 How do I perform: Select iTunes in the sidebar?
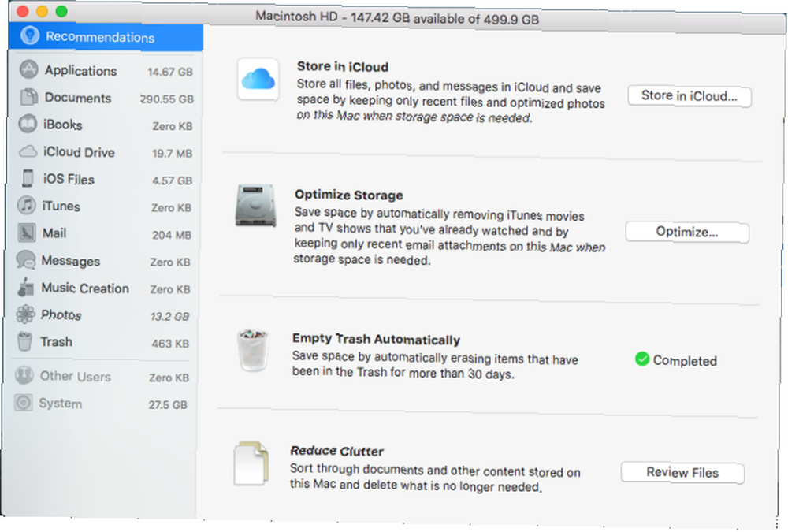pos(103,206)
